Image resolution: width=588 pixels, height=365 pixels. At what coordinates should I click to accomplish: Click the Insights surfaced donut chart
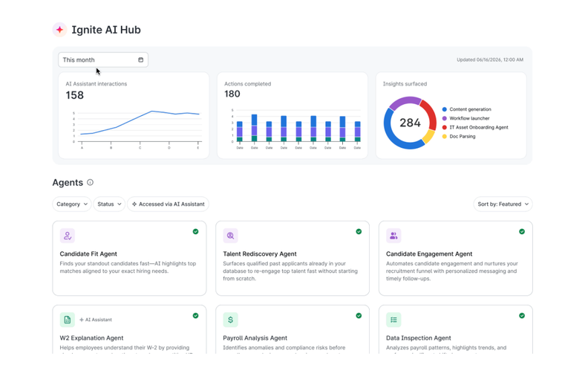[410, 123]
